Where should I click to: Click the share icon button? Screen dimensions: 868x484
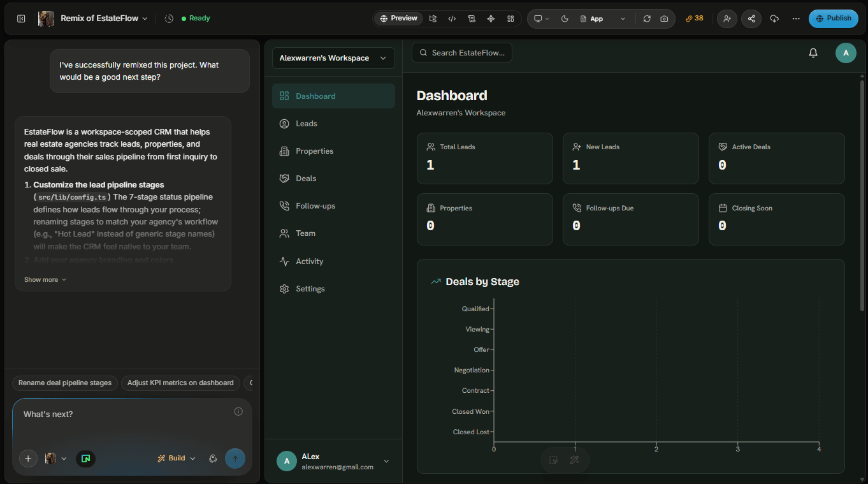pos(751,18)
